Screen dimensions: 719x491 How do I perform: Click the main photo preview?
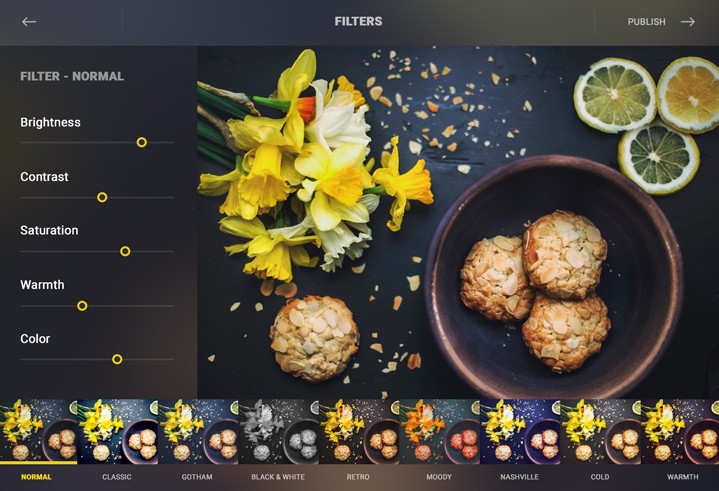point(458,222)
